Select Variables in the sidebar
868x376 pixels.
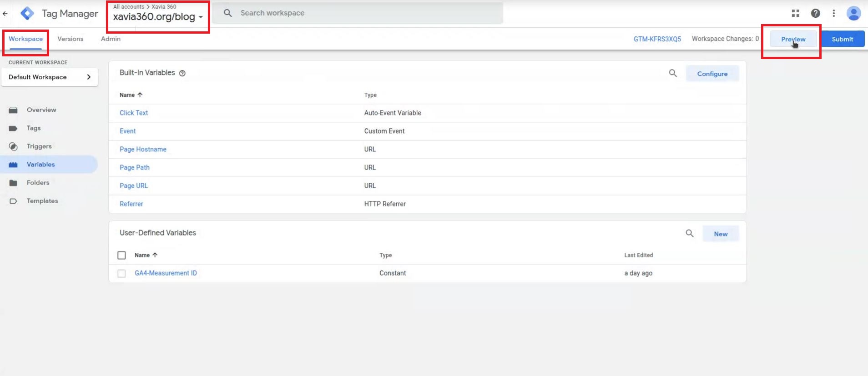pos(49,165)
